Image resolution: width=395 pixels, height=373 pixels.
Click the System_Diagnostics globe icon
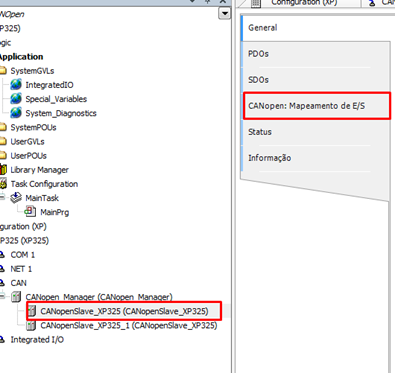pos(16,113)
